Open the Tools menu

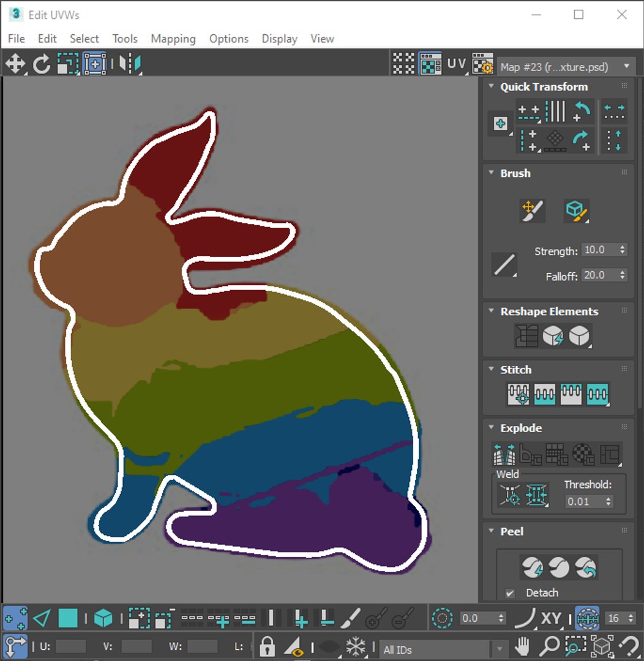pos(125,39)
